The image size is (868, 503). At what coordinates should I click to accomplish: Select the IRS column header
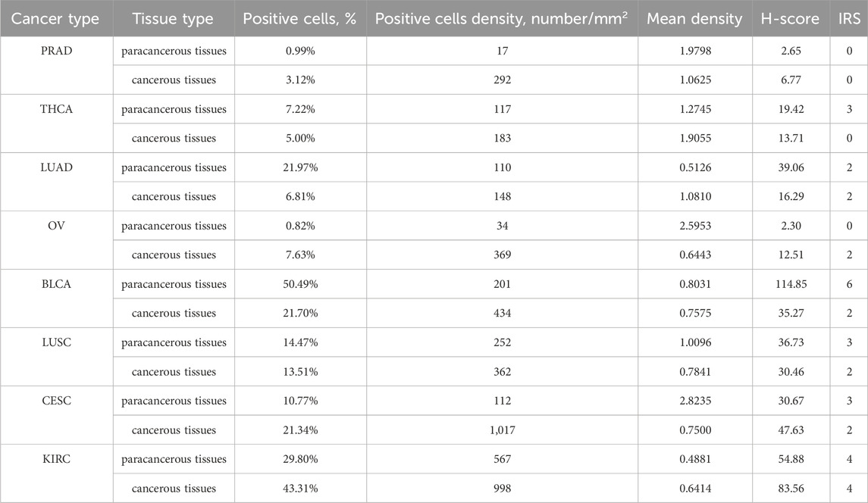tap(849, 19)
